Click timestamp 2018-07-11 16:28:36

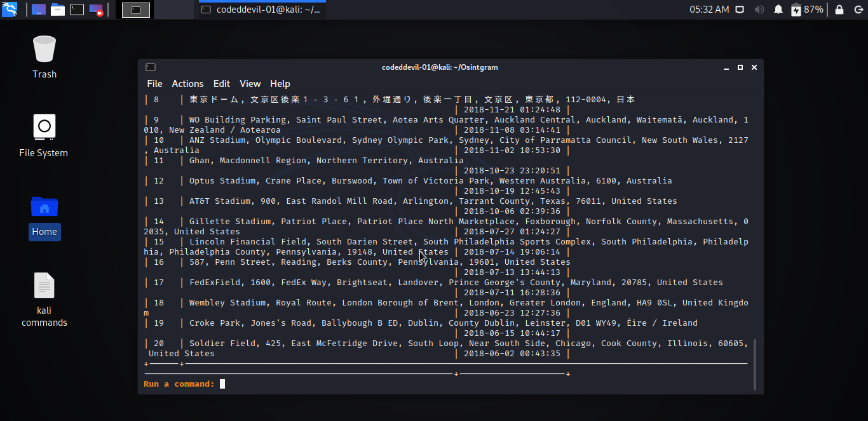click(x=512, y=292)
